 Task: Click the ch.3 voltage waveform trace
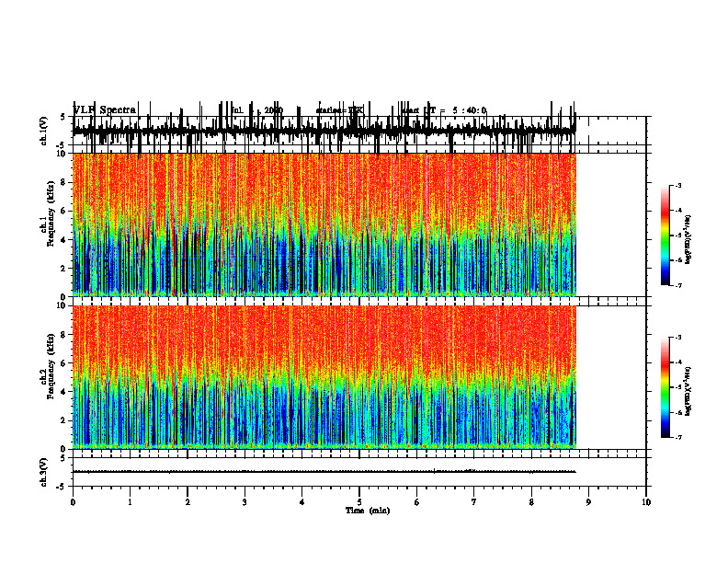[324, 472]
